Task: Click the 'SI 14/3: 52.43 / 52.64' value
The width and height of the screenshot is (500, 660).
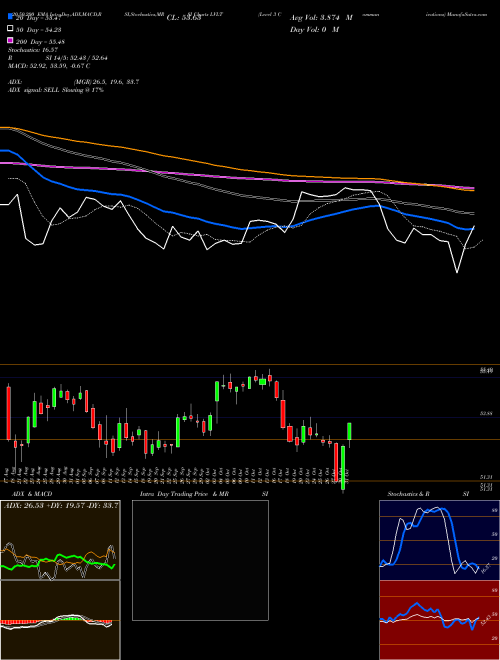Action: 77,58
